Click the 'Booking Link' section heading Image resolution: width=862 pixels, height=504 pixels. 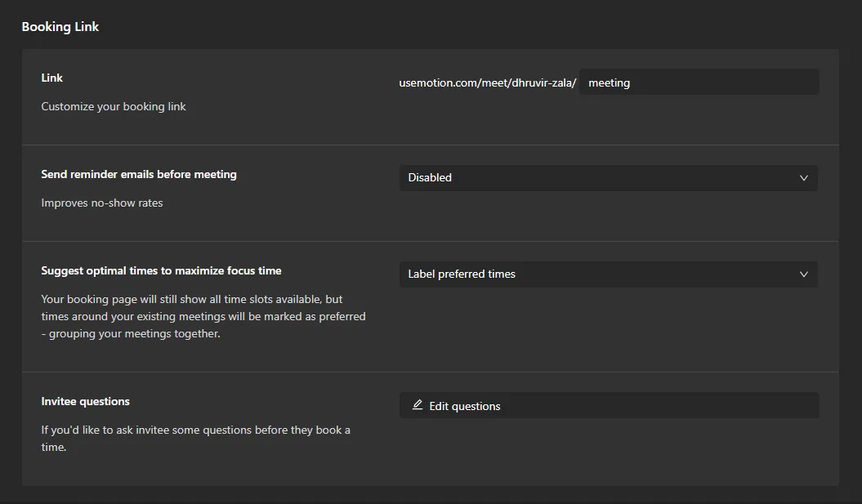pos(60,26)
